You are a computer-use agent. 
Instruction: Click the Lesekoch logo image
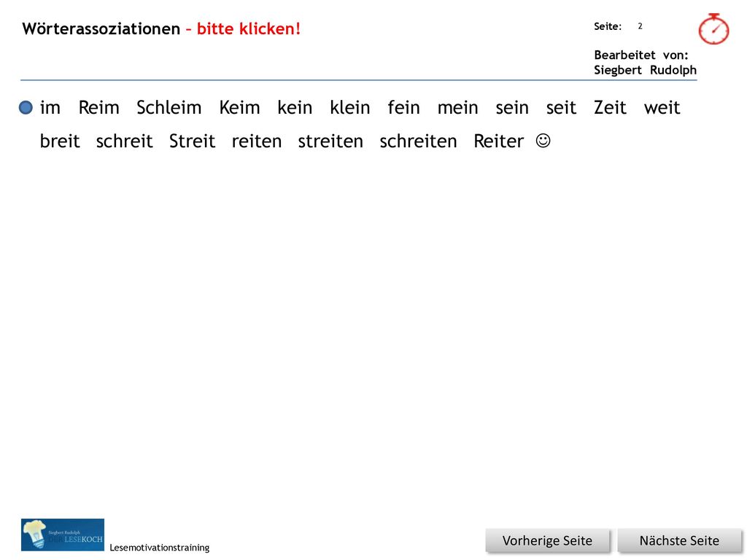(63, 534)
